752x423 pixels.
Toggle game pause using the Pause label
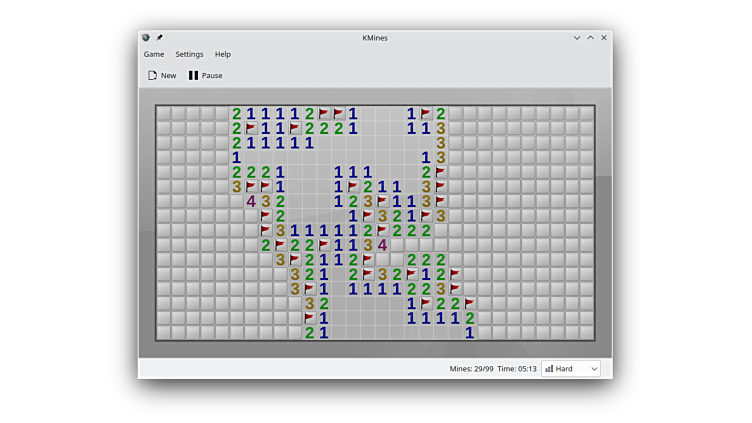[x=212, y=75]
